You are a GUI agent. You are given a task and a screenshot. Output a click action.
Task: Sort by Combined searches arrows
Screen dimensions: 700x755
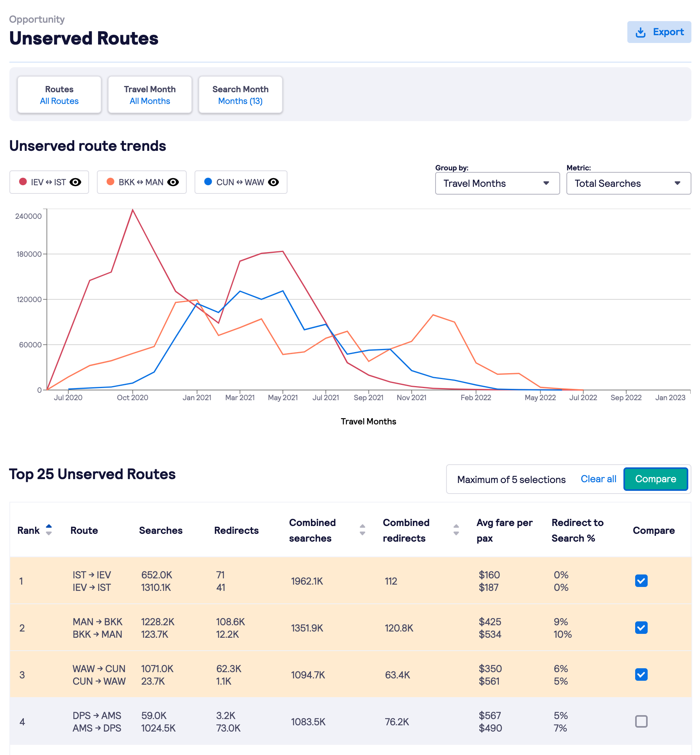coord(362,530)
